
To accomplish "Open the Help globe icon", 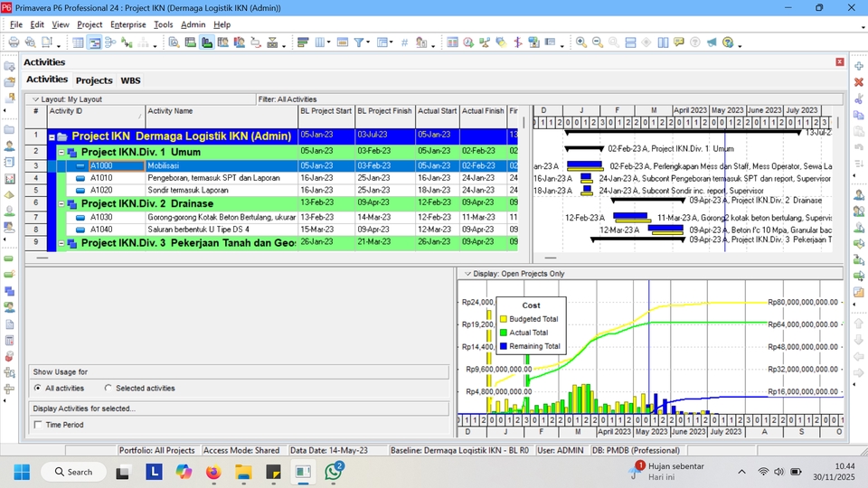I will pyautogui.click(x=728, y=42).
